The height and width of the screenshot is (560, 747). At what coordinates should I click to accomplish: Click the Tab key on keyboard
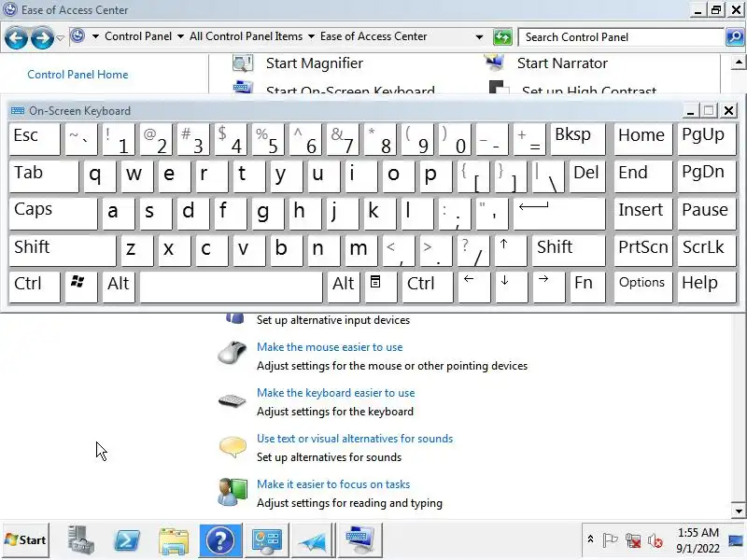44,176
